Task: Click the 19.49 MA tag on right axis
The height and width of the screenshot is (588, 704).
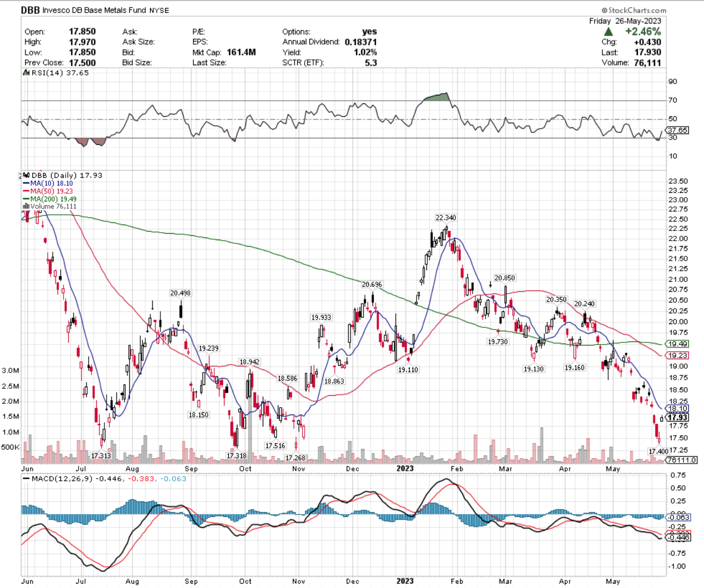Action: [x=678, y=344]
